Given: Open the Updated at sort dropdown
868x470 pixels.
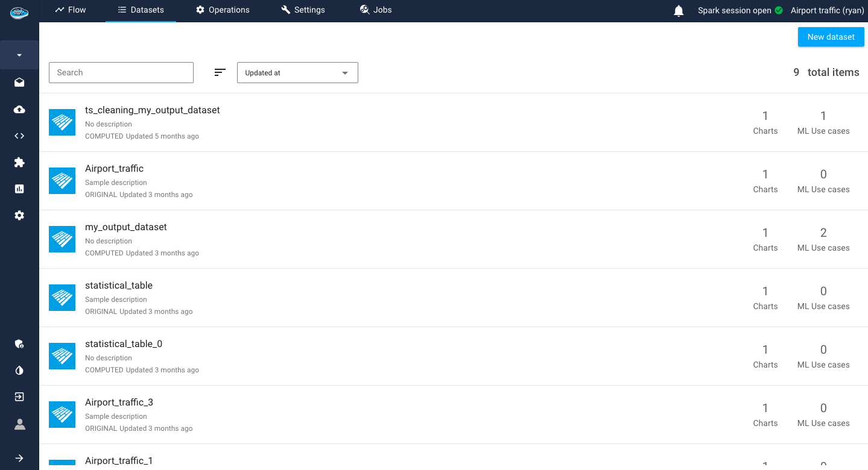Looking at the screenshot, I should (x=297, y=72).
